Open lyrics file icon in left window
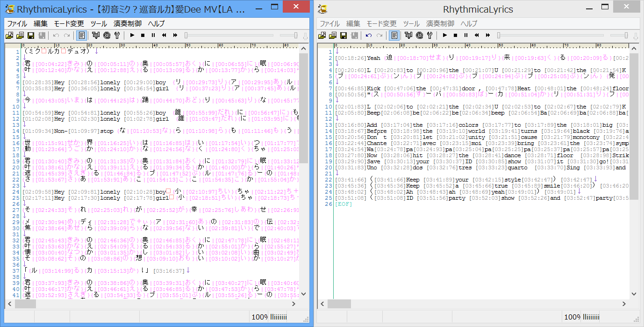This screenshot has height=327, width=644. tap(20, 35)
